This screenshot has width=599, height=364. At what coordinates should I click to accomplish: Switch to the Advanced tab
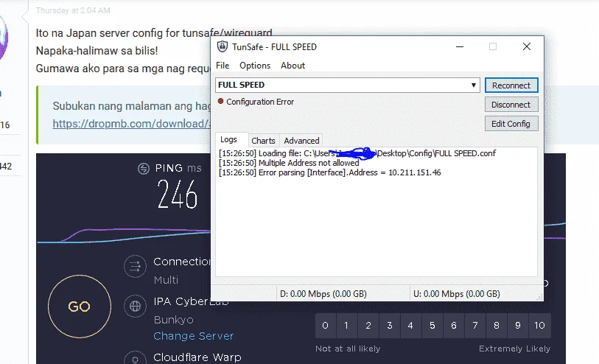(x=301, y=141)
